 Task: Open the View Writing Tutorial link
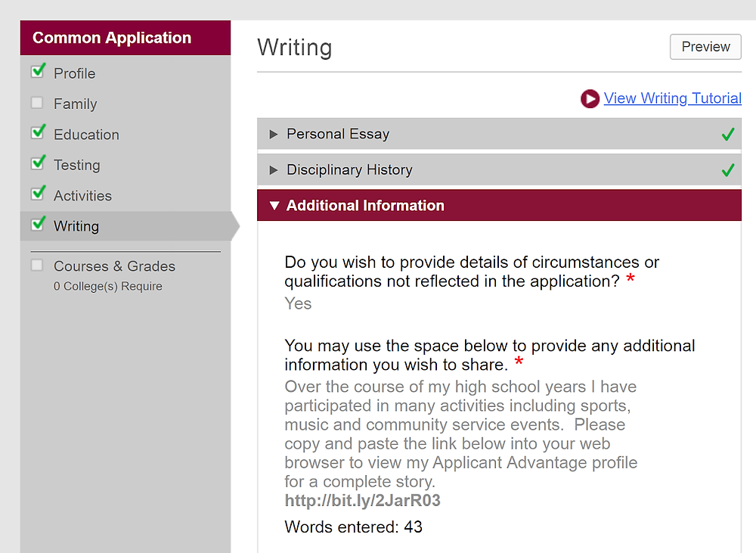pyautogui.click(x=673, y=98)
